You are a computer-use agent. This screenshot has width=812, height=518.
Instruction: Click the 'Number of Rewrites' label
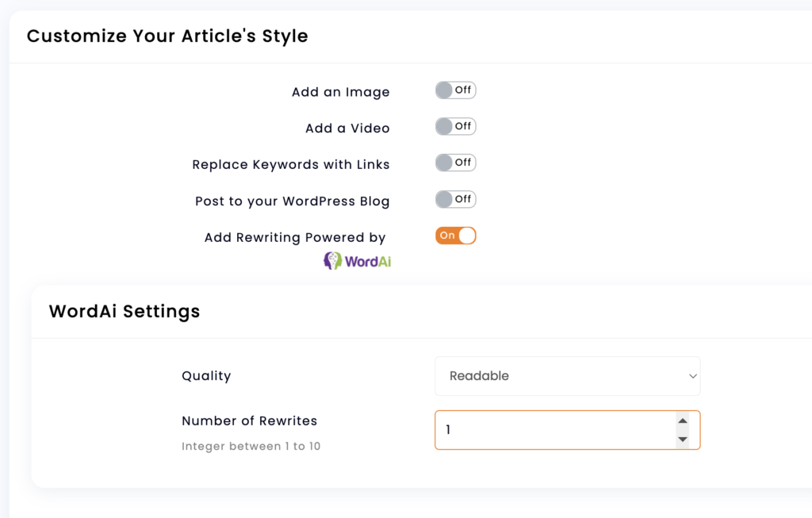(249, 420)
